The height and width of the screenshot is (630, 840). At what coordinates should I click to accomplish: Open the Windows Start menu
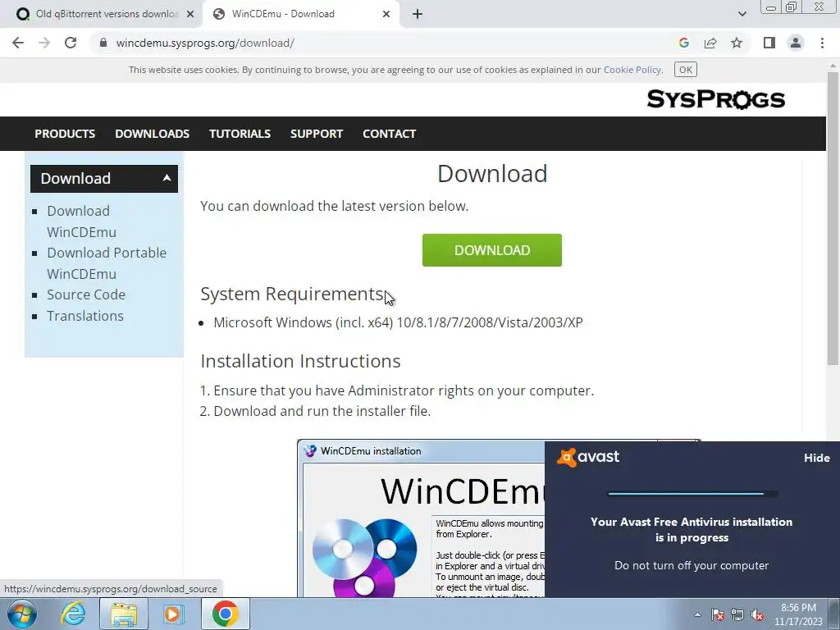tap(21, 614)
